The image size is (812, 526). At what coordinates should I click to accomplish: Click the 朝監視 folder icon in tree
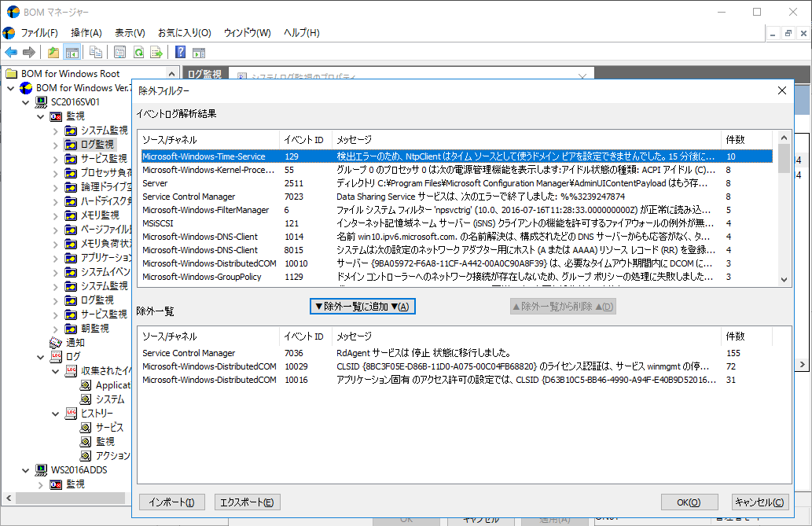[x=71, y=329]
